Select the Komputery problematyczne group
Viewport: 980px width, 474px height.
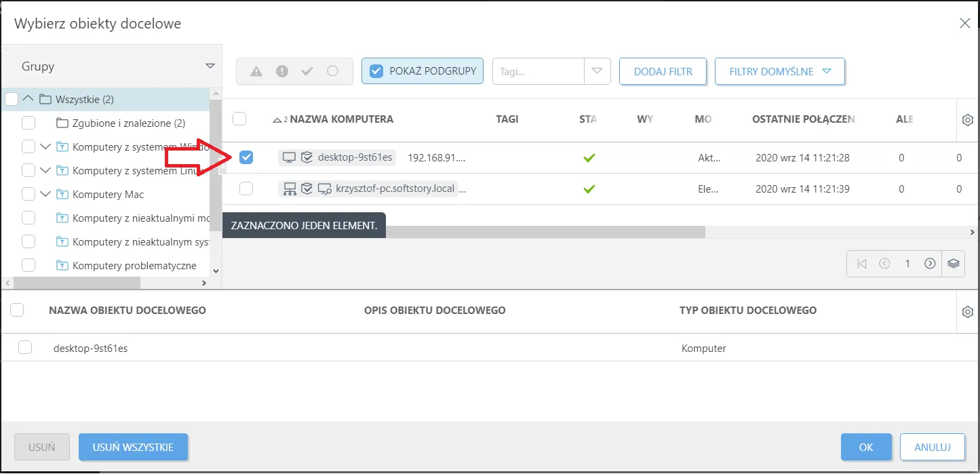click(134, 265)
